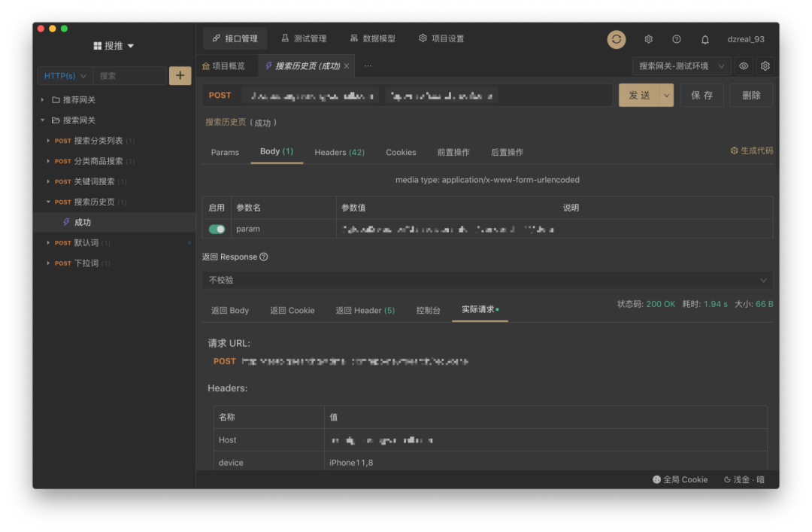Viewport: 812px width, 532px height.
Task: Switch to 接口管理 tab
Action: (x=235, y=38)
